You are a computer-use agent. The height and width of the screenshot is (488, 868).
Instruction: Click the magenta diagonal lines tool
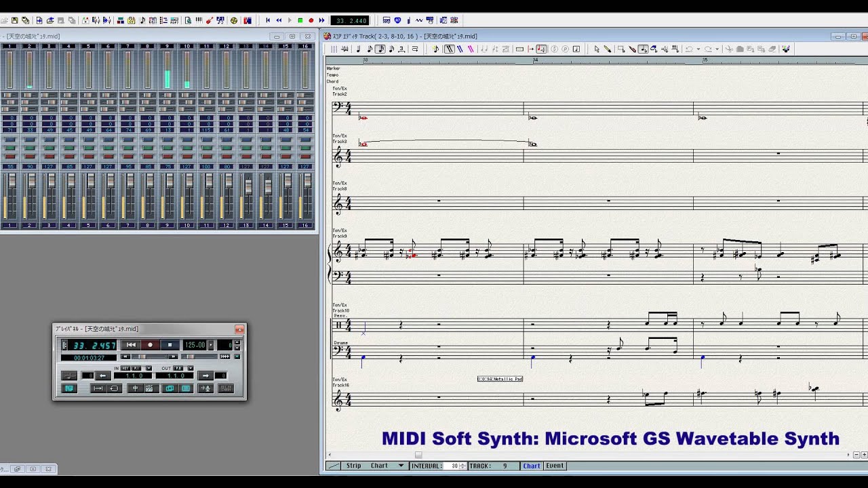[x=471, y=49]
